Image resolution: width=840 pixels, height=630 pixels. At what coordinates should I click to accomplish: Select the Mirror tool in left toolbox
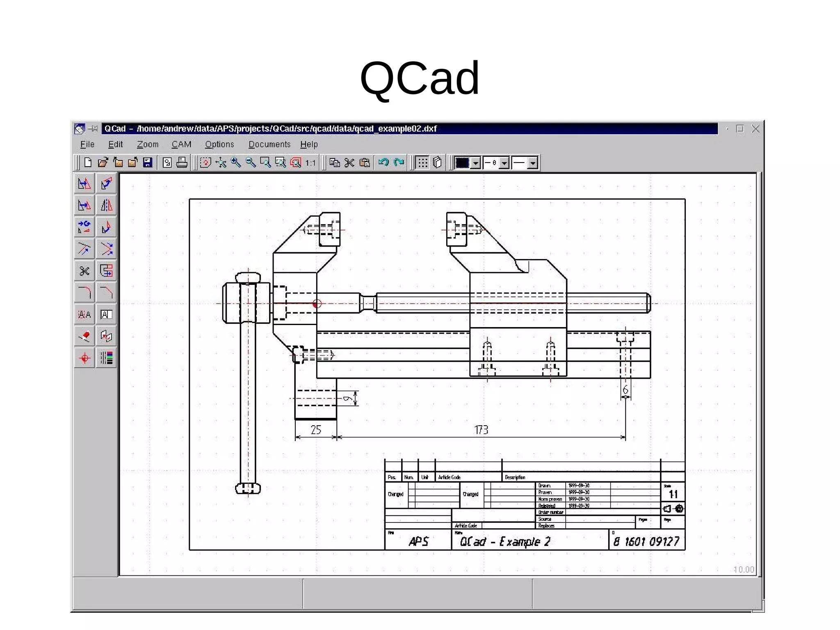(x=106, y=205)
